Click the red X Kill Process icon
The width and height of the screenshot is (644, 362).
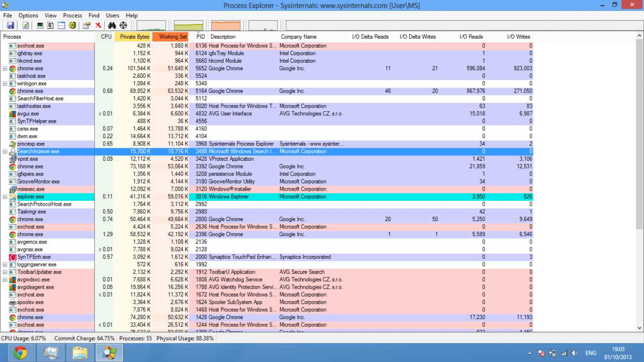(x=98, y=26)
